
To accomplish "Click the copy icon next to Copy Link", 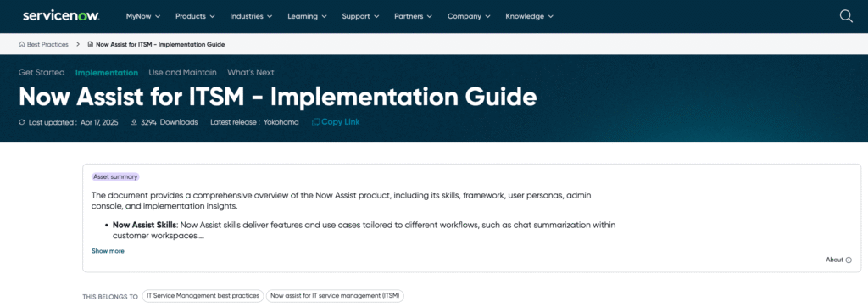I will point(315,122).
